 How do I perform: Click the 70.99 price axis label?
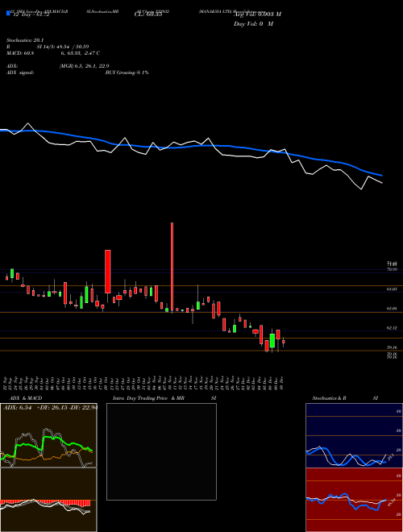pyautogui.click(x=393, y=269)
